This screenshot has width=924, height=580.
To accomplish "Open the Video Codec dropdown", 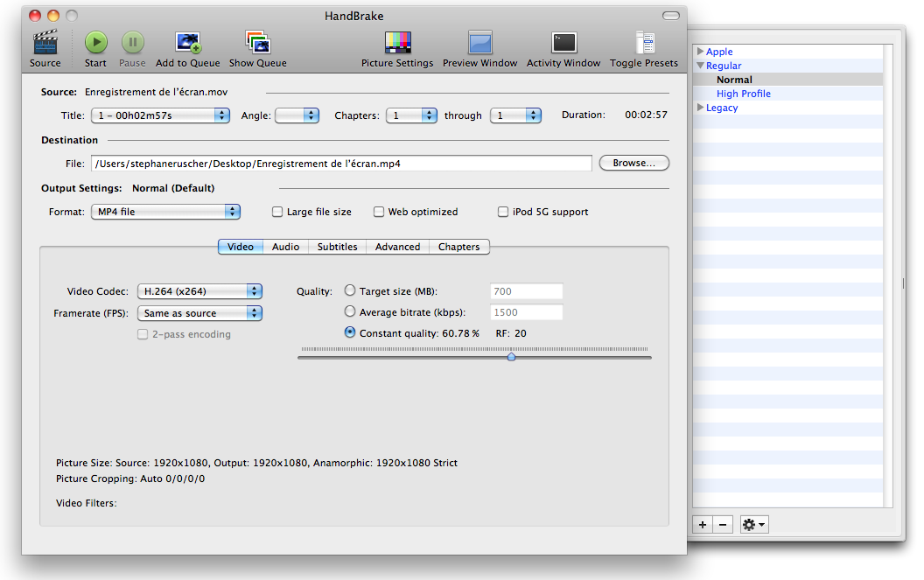I will [199, 291].
